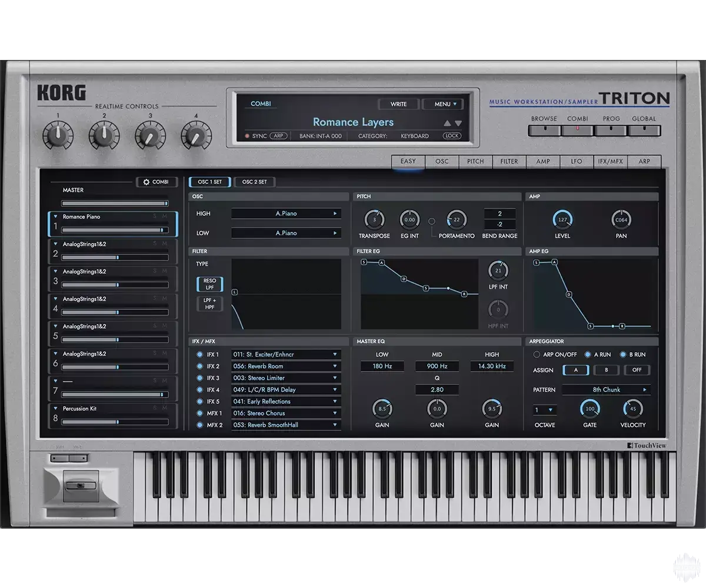Enable the Portamento toggle circle
Viewport: 706px width, 588px height.
tap(432, 221)
